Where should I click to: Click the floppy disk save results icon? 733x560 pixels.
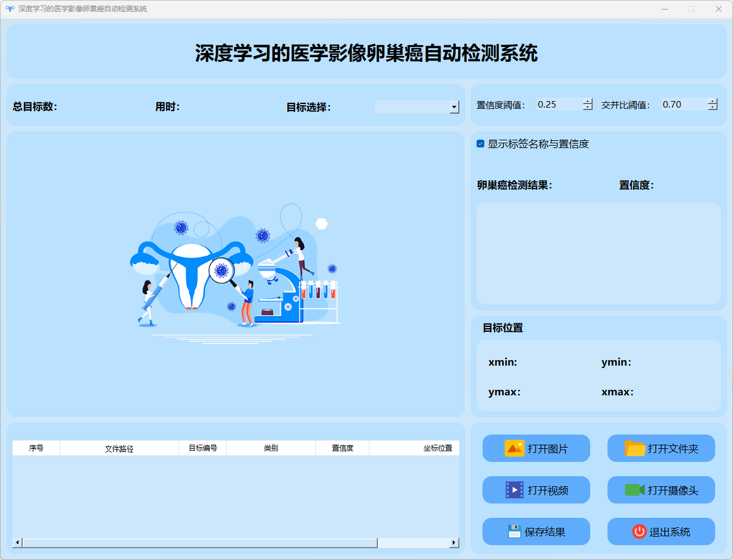(x=514, y=531)
